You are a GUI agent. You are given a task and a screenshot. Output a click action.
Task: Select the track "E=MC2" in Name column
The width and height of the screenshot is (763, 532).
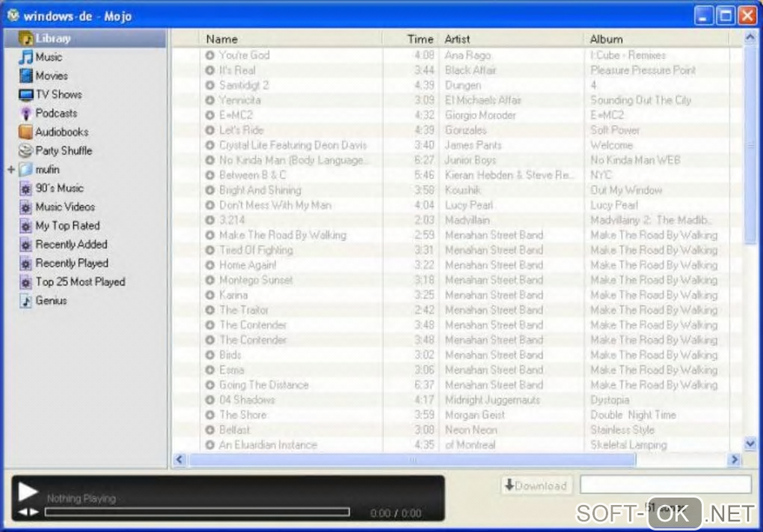pos(236,115)
